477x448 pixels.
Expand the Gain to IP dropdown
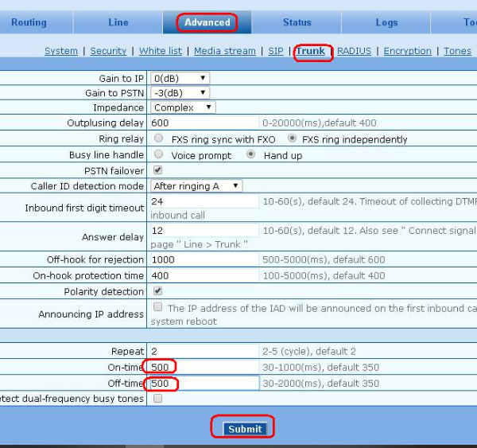(180, 78)
